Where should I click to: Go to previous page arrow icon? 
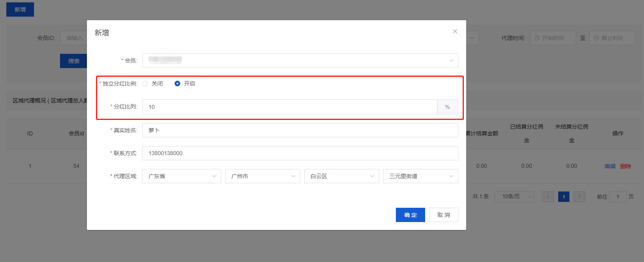pyautogui.click(x=548, y=197)
